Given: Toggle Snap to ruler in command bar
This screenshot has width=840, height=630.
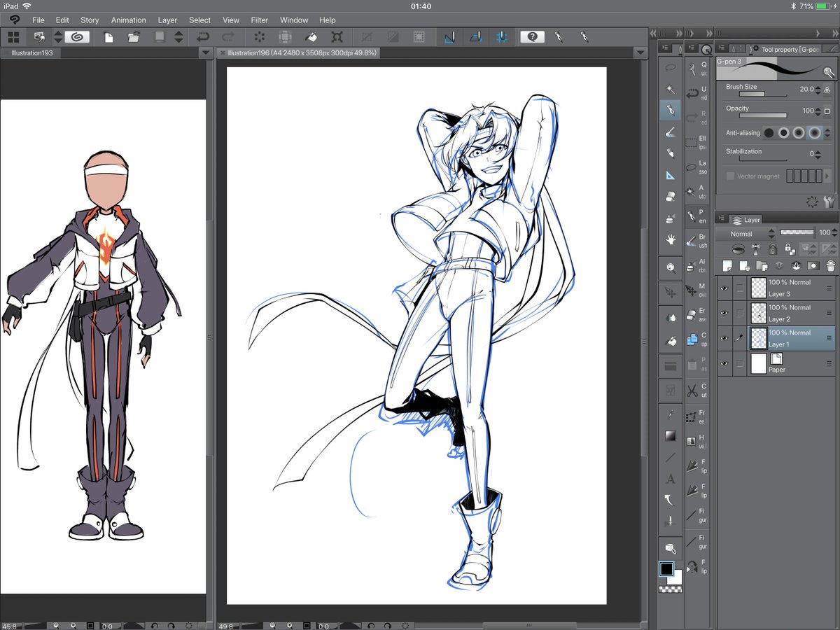Looking at the screenshot, I should tap(449, 37).
